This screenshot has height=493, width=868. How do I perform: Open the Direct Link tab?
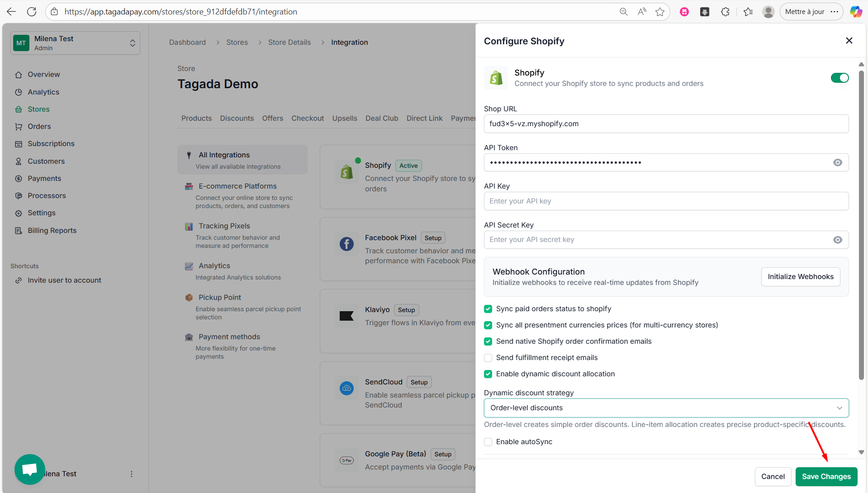point(424,118)
